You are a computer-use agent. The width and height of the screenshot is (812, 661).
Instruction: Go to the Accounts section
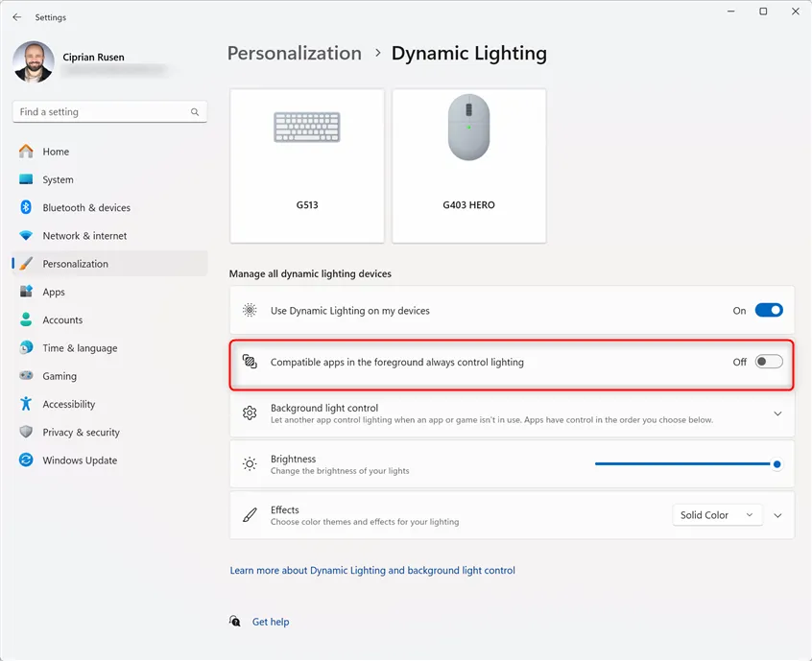[62, 320]
